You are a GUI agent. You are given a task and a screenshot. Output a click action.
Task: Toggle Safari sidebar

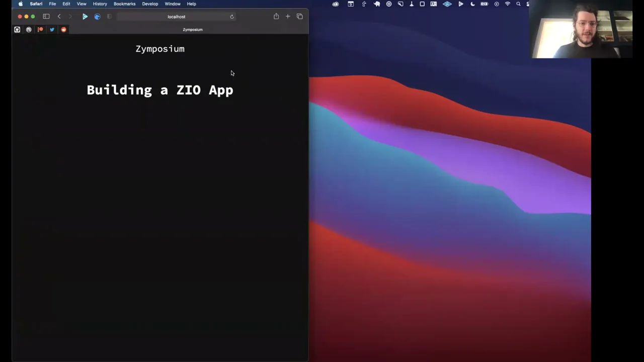pos(46,17)
